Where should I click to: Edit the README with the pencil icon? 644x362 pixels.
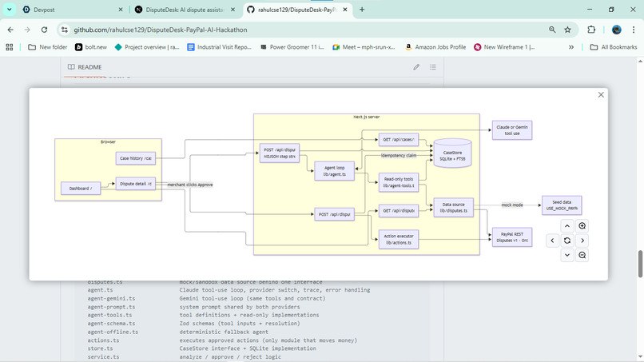pyautogui.click(x=416, y=67)
